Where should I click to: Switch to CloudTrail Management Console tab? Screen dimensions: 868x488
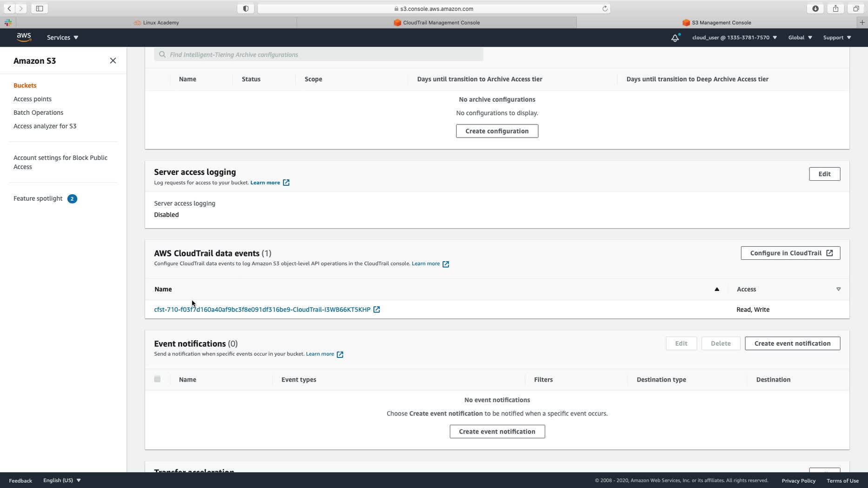437,22
